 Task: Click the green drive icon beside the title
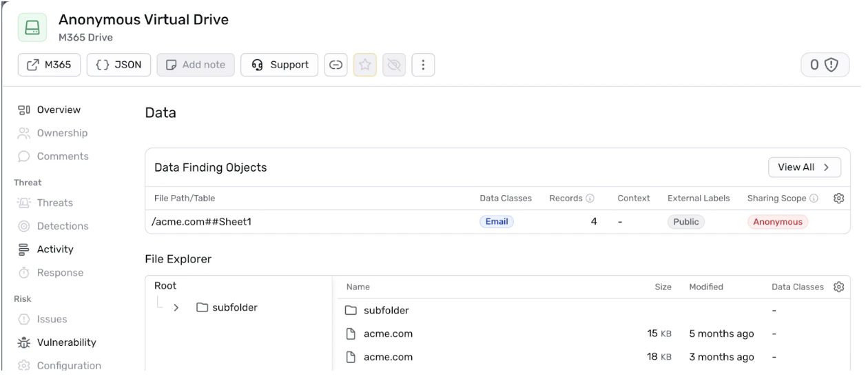(x=32, y=28)
